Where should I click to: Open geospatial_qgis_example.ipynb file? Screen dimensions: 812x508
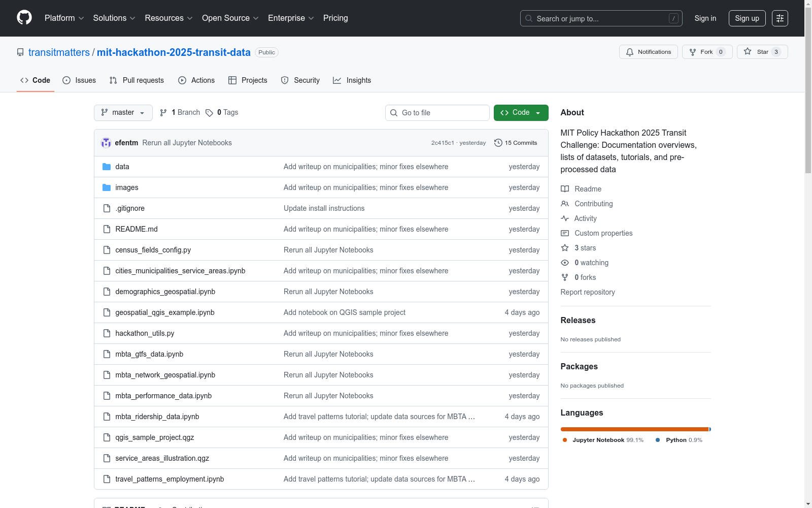tap(165, 312)
